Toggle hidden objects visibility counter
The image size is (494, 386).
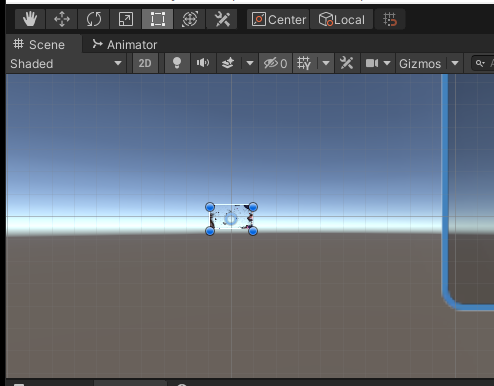tap(275, 63)
